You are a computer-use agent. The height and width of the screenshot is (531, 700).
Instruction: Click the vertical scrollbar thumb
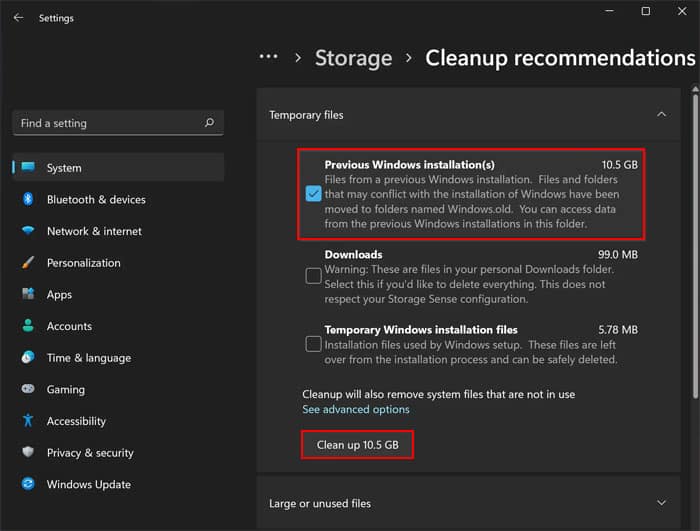click(x=695, y=246)
